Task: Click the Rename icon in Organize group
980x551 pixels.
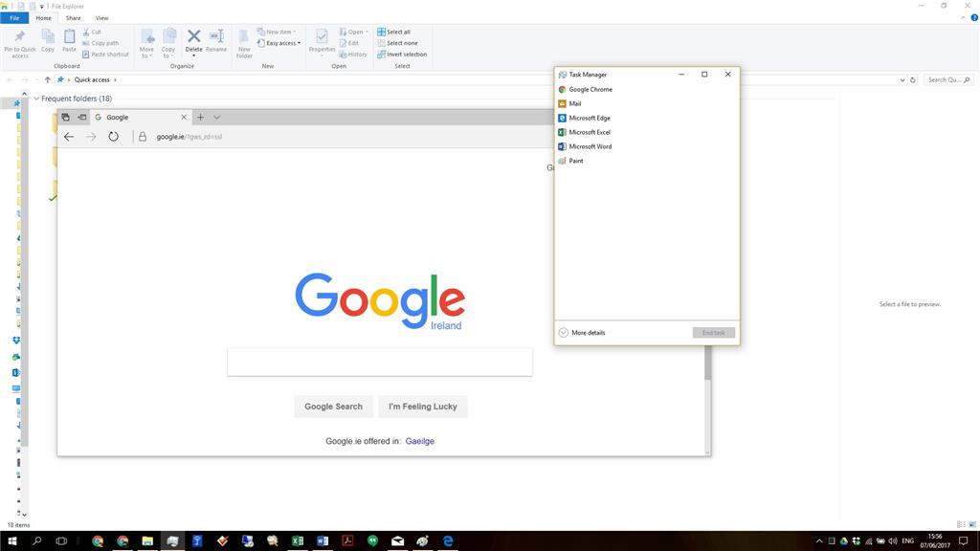Action: point(217,36)
